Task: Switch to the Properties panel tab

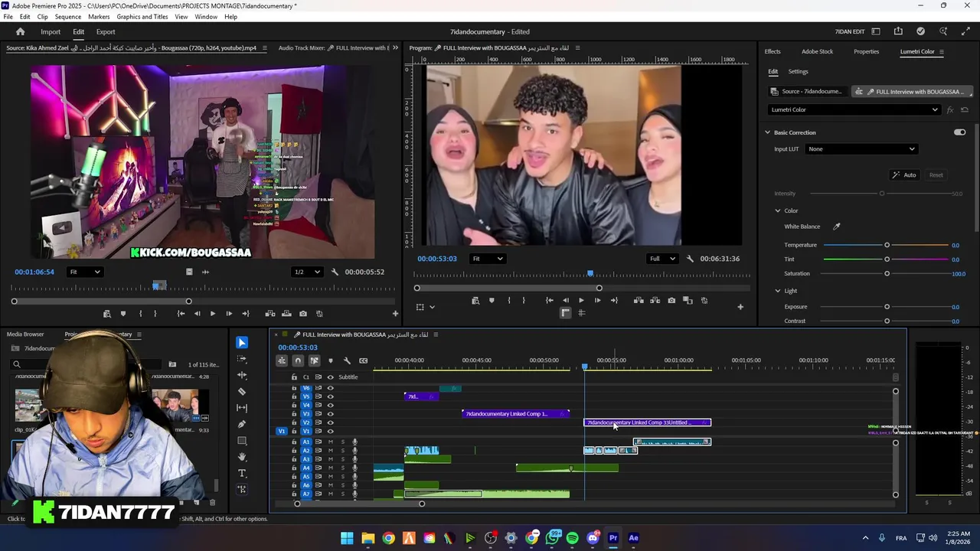Action: pos(866,51)
